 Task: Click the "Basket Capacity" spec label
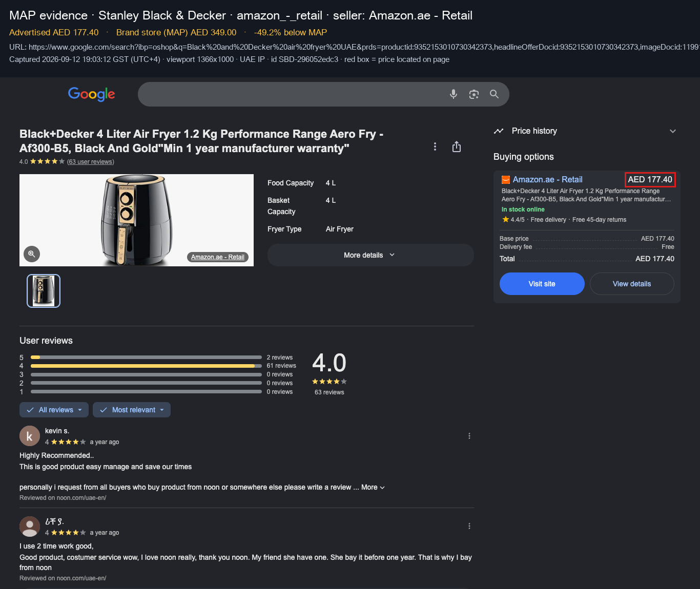tap(281, 206)
